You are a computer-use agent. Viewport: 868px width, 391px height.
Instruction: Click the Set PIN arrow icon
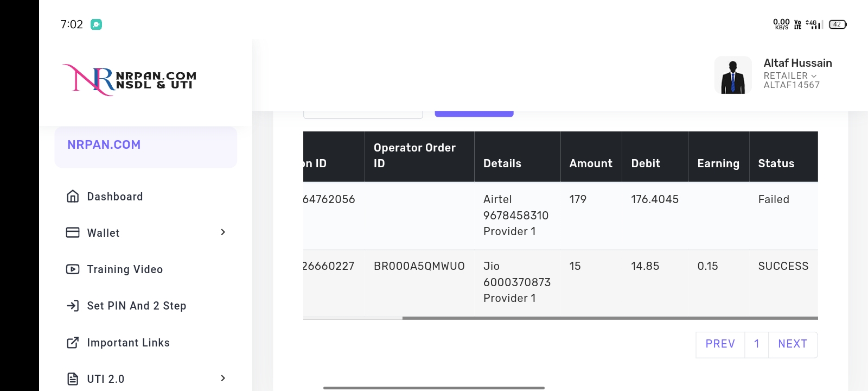73,306
